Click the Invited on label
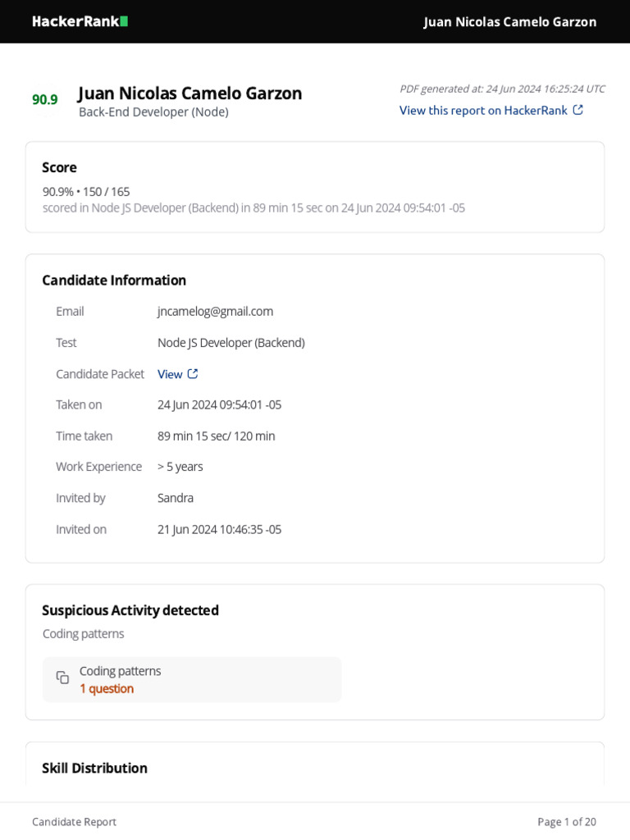 click(x=81, y=529)
